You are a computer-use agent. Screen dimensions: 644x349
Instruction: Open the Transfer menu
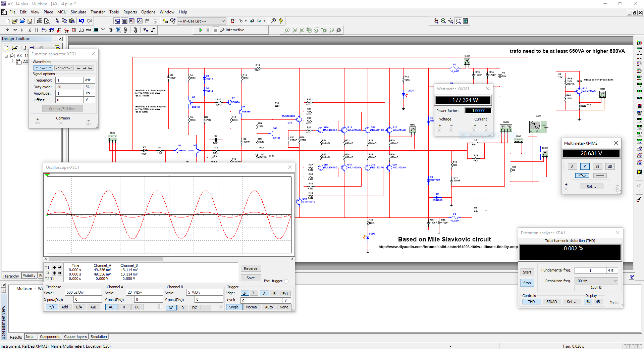[x=98, y=12]
